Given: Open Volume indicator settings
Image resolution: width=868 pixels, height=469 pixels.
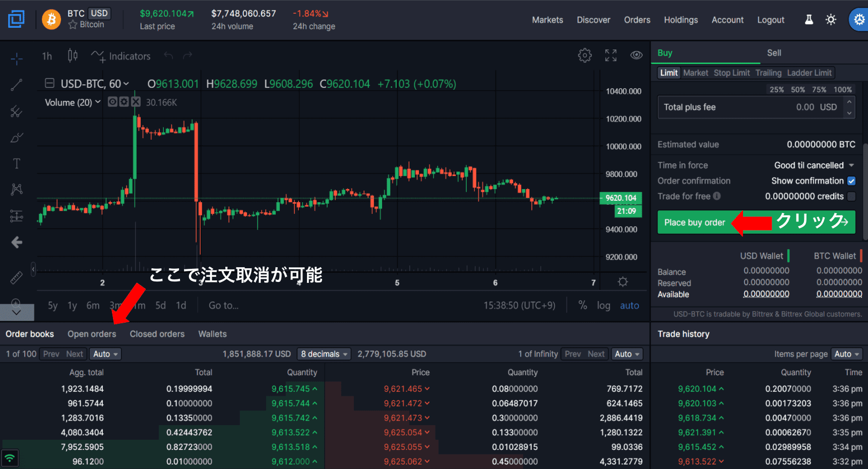Looking at the screenshot, I should [124, 102].
